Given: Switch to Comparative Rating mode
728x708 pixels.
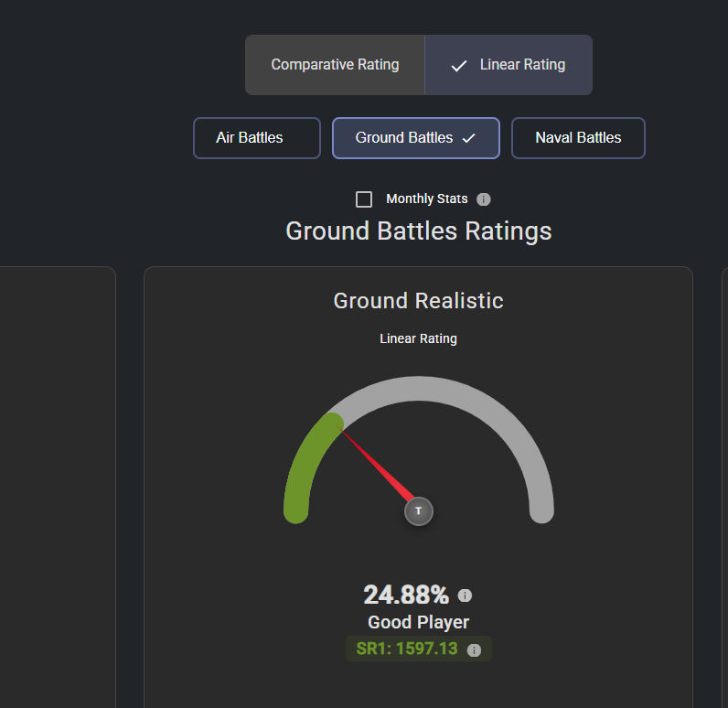Looking at the screenshot, I should coord(335,65).
